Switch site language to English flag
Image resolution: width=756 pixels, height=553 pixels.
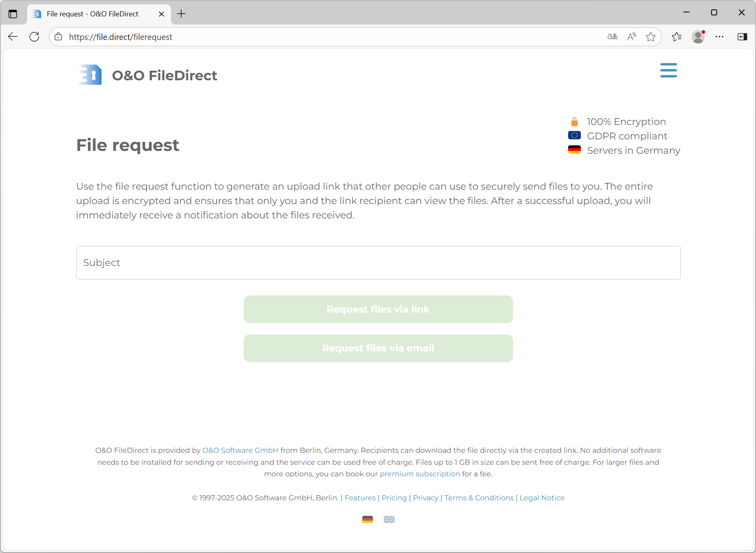(x=389, y=519)
